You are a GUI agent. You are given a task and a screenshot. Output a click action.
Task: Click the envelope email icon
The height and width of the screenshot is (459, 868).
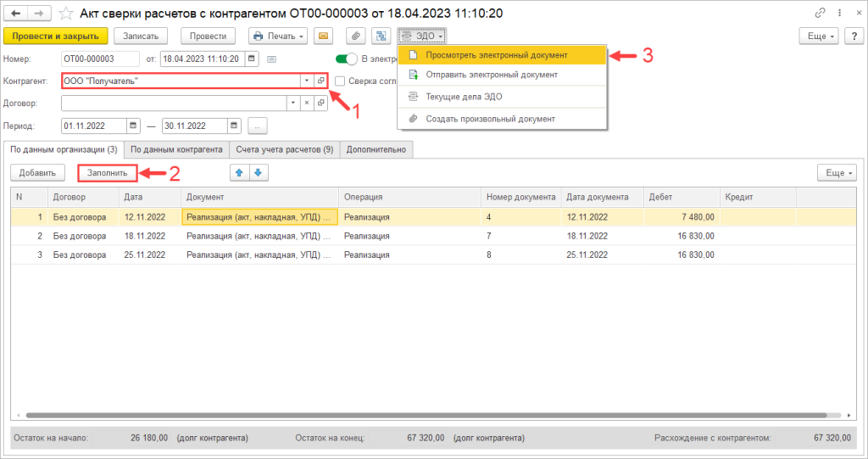pyautogui.click(x=323, y=36)
